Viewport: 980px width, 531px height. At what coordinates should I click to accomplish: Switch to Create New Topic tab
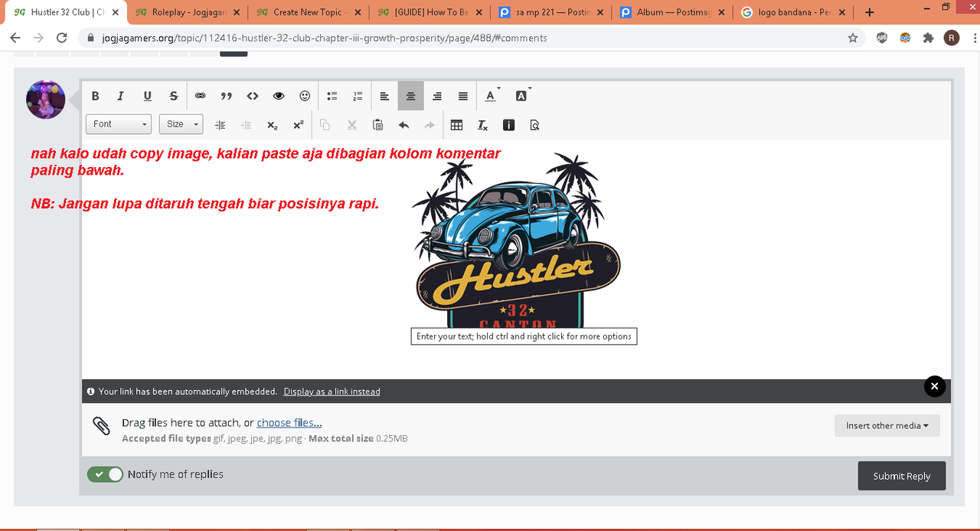pyautogui.click(x=309, y=12)
